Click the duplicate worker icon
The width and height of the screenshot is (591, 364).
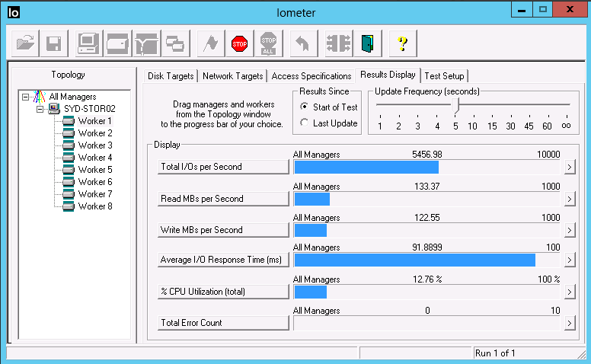(176, 43)
